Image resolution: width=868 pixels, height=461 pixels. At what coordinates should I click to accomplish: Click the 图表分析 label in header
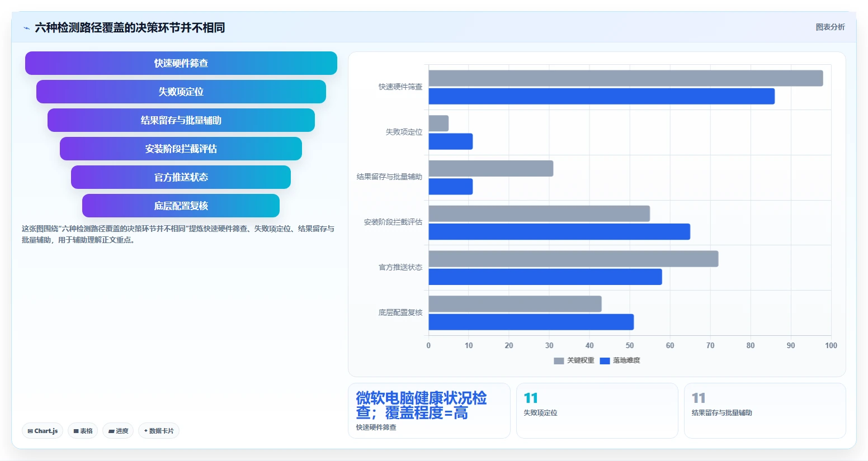tap(830, 27)
